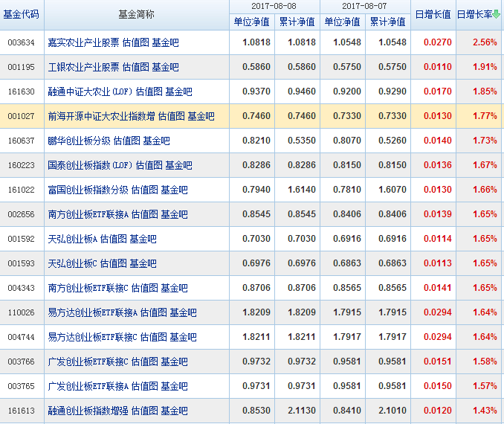
Task: Open 基金吧 for 鹏华创业板分级
Action: (157, 141)
